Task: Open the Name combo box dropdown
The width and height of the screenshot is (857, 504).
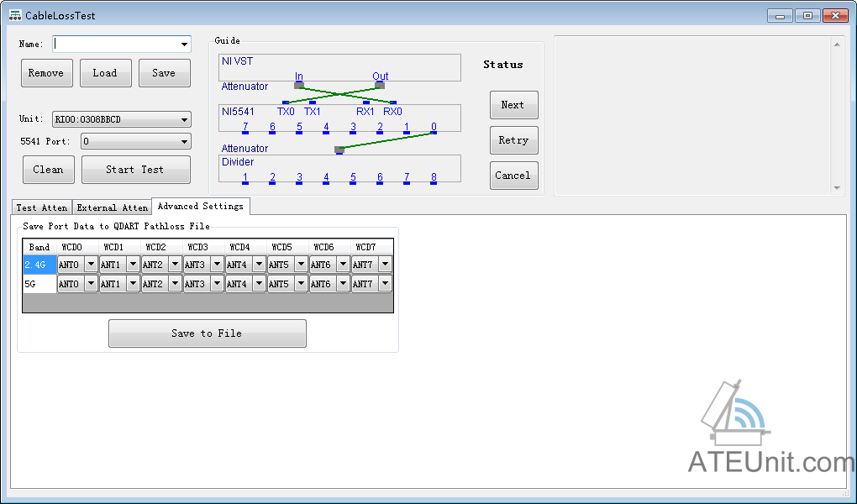Action: [184, 45]
